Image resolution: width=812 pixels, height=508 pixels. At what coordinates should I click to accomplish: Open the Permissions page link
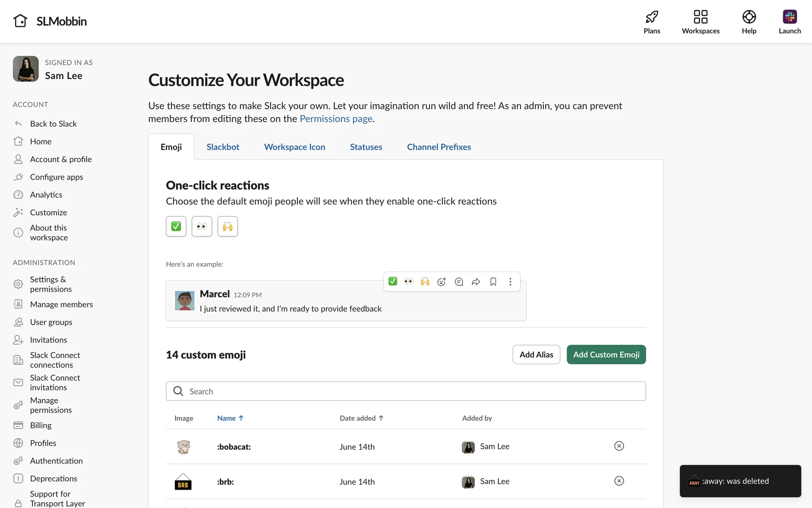(336, 119)
